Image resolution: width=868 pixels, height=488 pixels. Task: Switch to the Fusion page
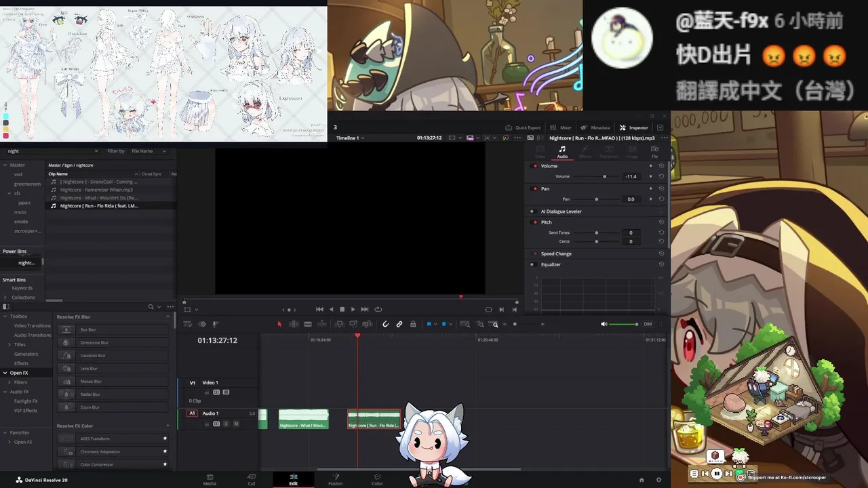[335, 479]
